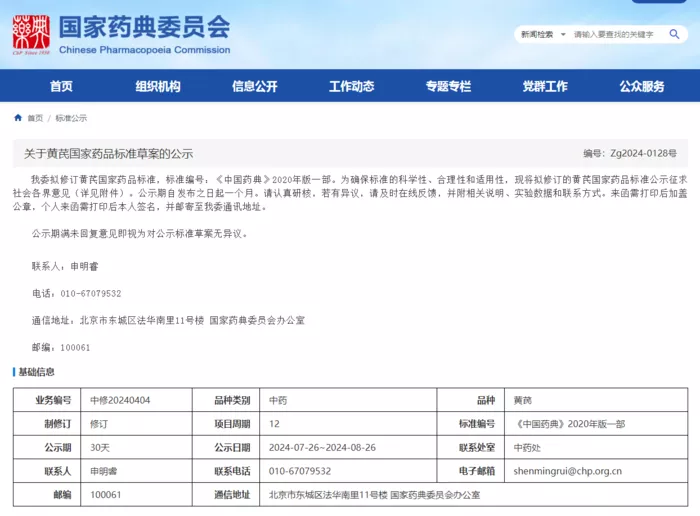
Task: Click the red Pharmacopoeia Commission seal logo
Action: [31, 35]
